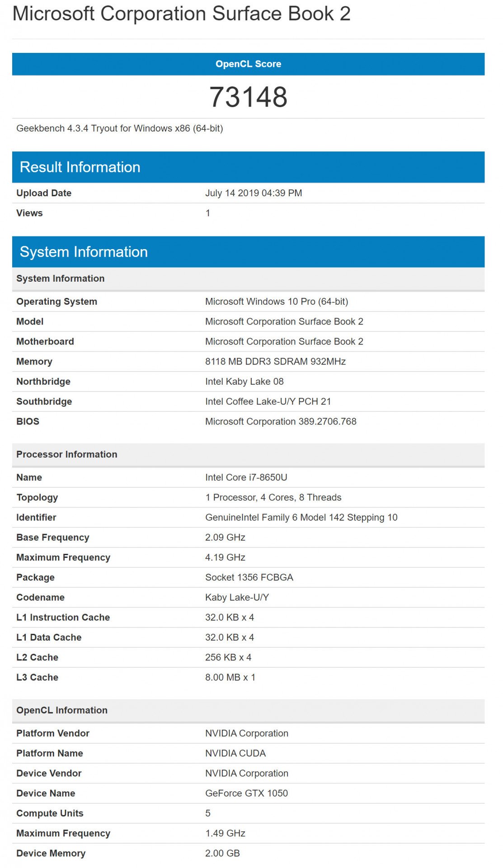The height and width of the screenshot is (868, 503).
Task: Click the large page title heading at top
Action: [181, 14]
